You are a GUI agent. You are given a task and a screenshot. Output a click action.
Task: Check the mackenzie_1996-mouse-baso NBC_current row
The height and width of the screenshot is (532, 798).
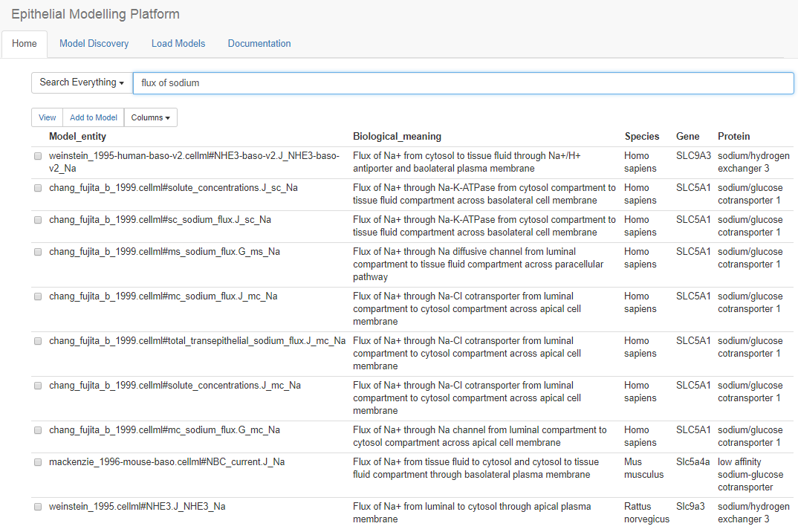[38, 462]
